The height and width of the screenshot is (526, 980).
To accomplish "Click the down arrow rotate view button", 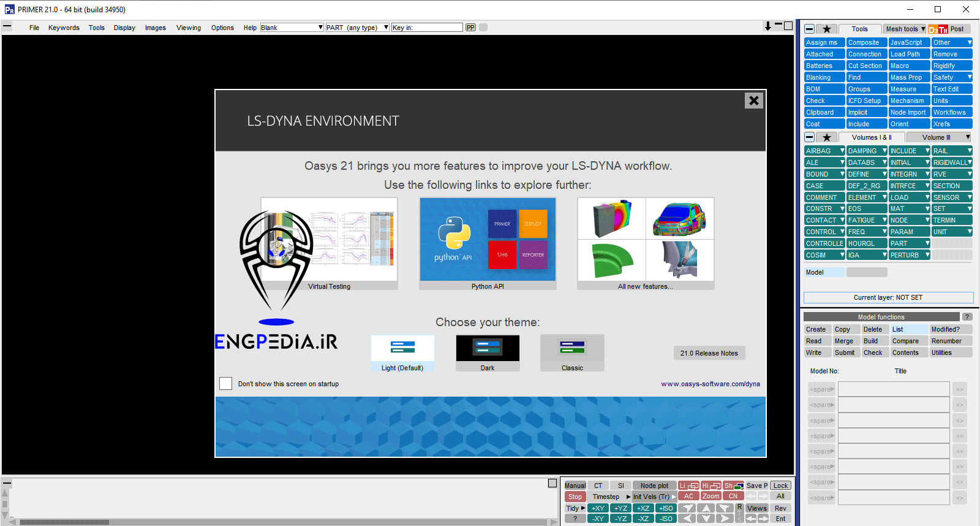I will [x=706, y=519].
